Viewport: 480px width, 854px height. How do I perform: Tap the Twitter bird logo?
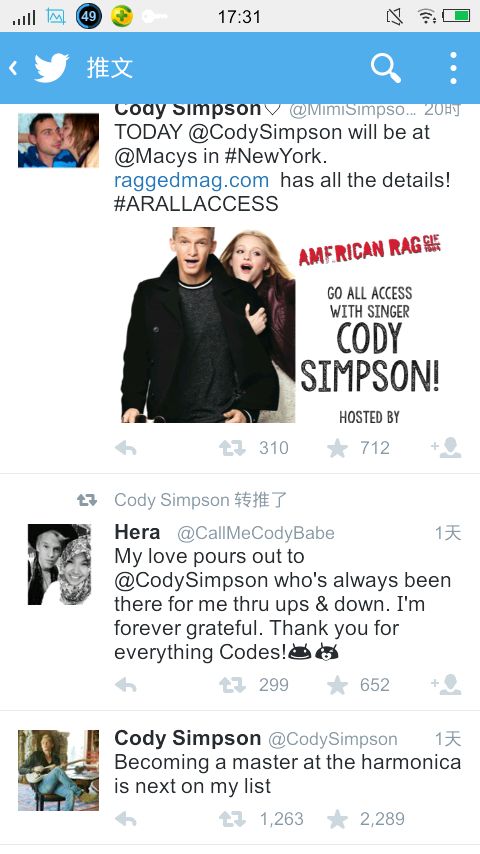pyautogui.click(x=51, y=68)
